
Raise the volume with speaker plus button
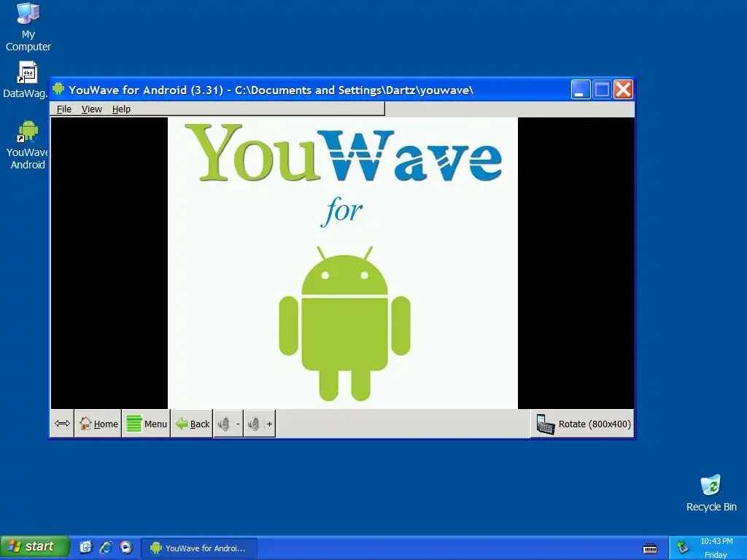(x=260, y=424)
